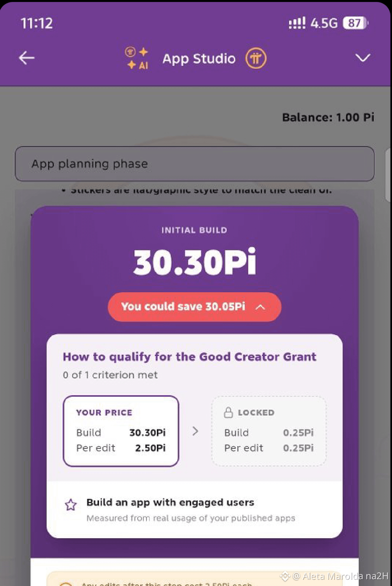Tap the scrollbar handle on right edge

(388, 175)
